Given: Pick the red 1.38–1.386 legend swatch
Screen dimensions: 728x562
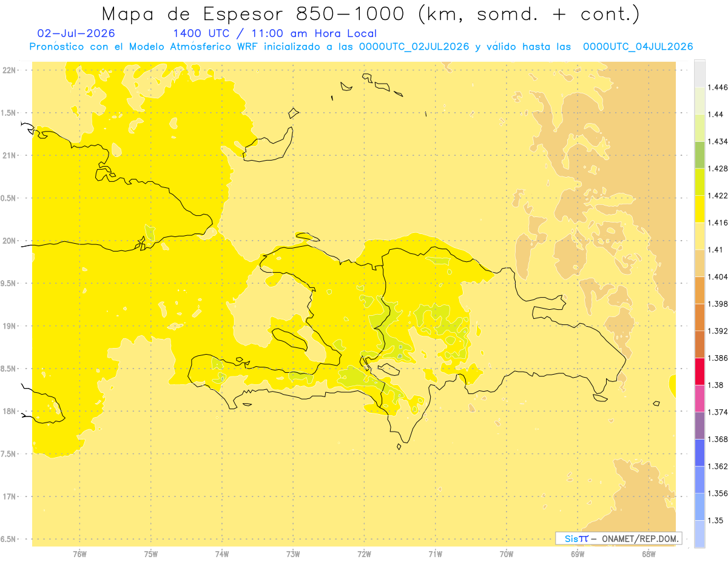Looking at the screenshot, I should (x=699, y=371).
